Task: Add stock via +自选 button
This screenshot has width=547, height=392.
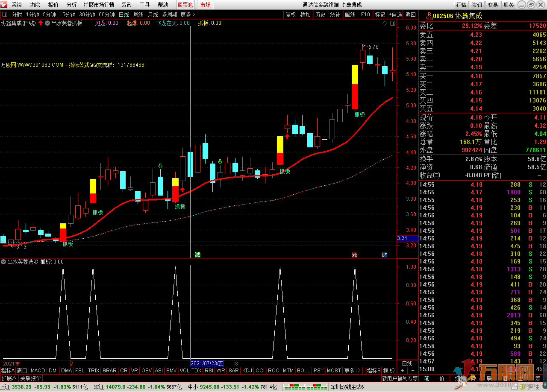Action: [396, 15]
